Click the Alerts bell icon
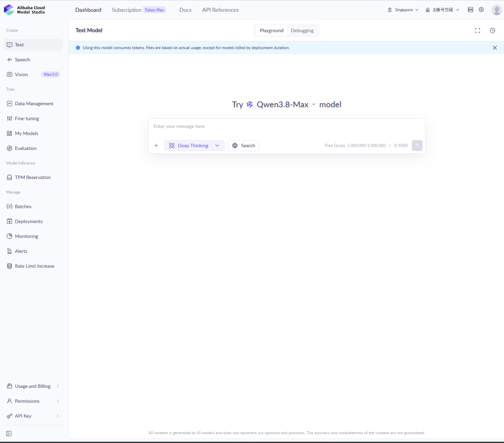The image size is (504, 443). pyautogui.click(x=10, y=251)
